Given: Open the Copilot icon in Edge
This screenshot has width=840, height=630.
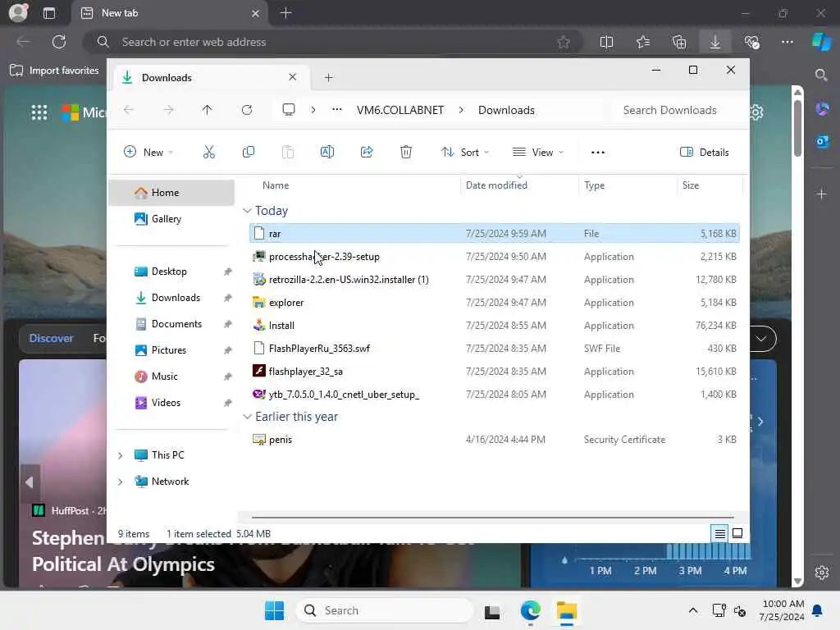Looking at the screenshot, I should tap(821, 42).
